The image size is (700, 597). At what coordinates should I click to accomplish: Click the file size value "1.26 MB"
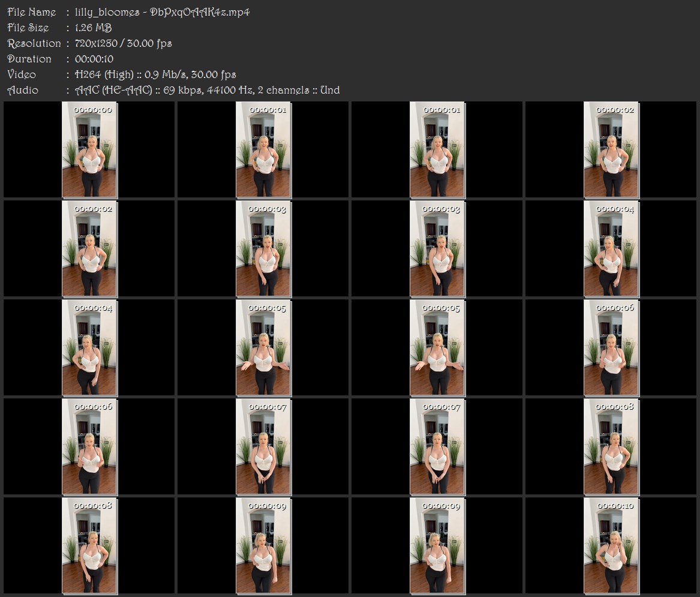(x=94, y=28)
